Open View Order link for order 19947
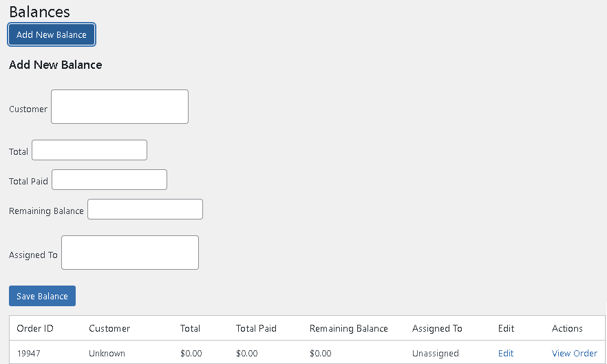 575,353
